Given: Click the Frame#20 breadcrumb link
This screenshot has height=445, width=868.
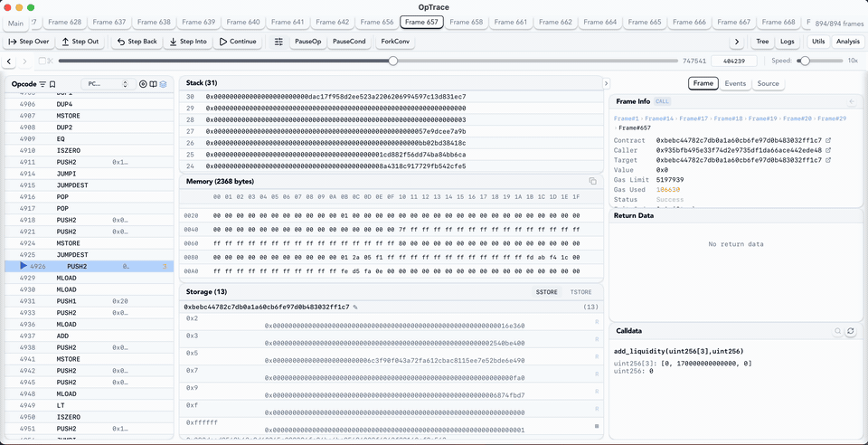Looking at the screenshot, I should (797, 118).
